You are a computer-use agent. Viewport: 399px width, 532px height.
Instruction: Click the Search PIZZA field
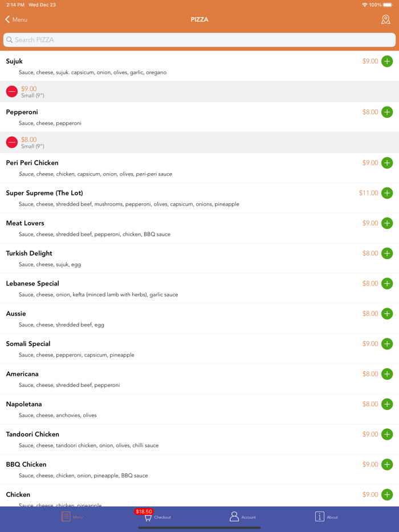click(x=199, y=40)
